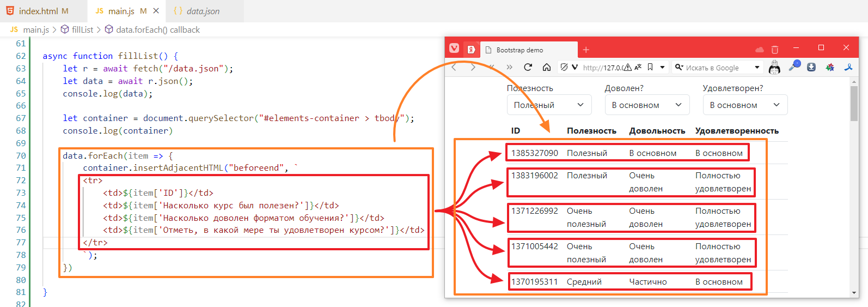868x307 pixels.
Task: Click the magnifier extension icon
Action: click(x=794, y=67)
